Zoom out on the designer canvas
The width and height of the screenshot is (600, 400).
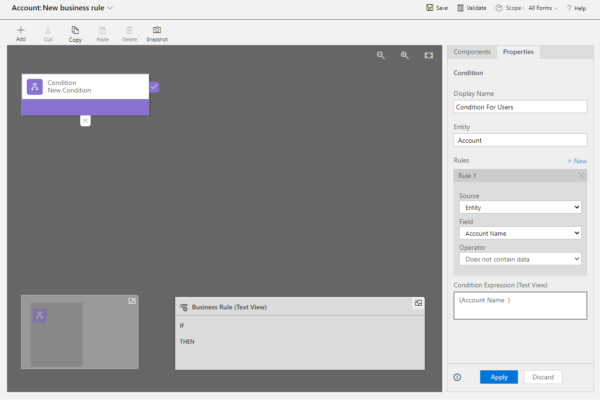point(380,55)
